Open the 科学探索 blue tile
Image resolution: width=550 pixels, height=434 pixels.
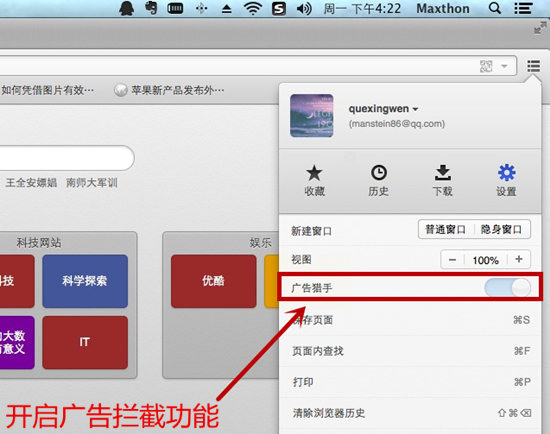coord(85,281)
